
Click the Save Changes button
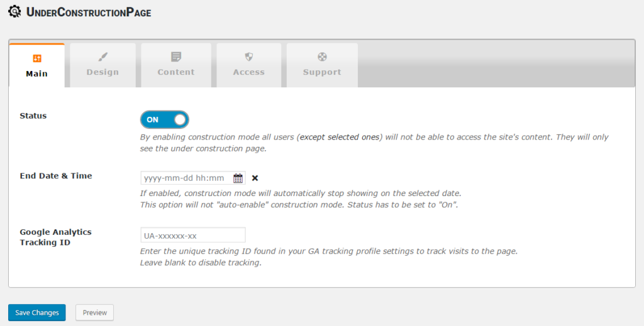tap(37, 312)
